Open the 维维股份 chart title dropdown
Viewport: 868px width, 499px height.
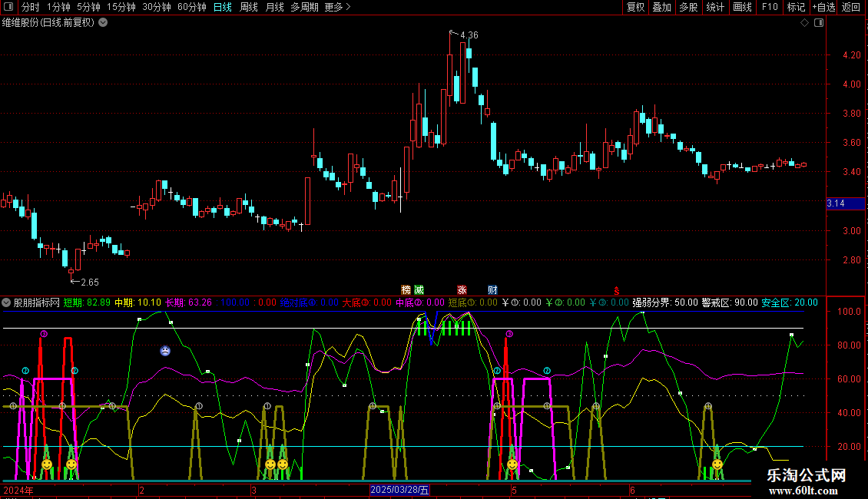(x=103, y=22)
